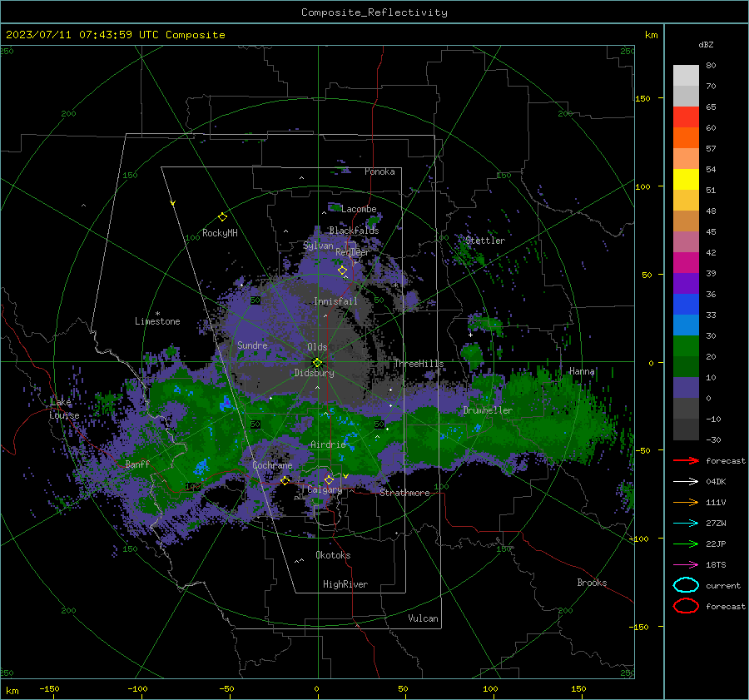
Task: Click the Olds label
Action: pyautogui.click(x=317, y=347)
